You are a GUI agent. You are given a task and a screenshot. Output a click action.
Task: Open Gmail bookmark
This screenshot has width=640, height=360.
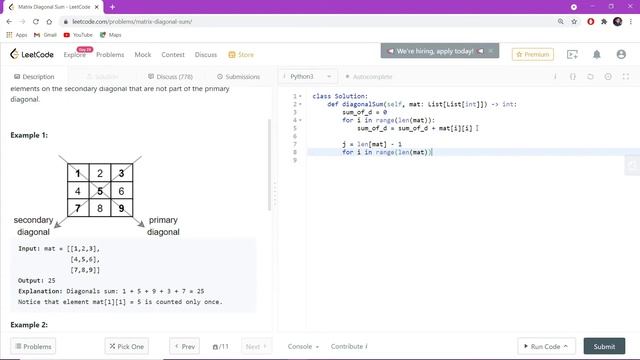45,35
